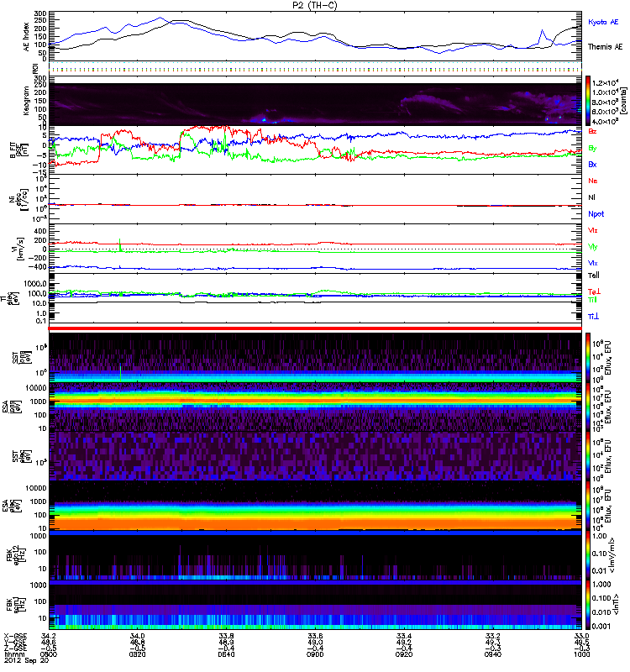Select the blue Bx legend label
Screen dimensions: 630x672
coord(593,165)
